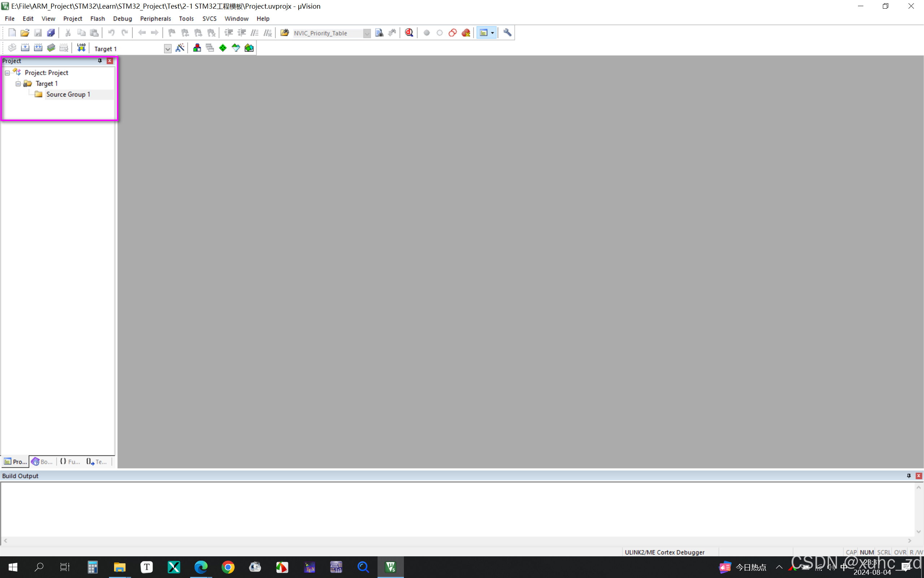Open the SVCS menu
The image size is (924, 578).
point(209,18)
